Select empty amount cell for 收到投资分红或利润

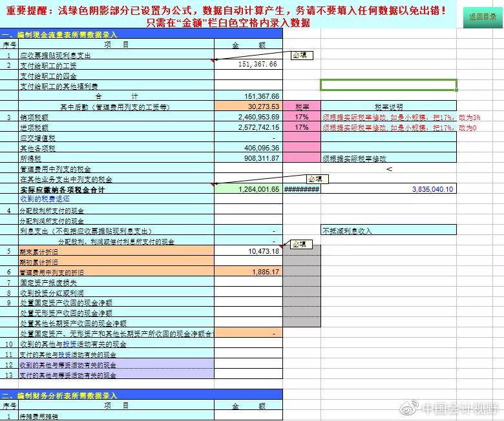click(249, 292)
